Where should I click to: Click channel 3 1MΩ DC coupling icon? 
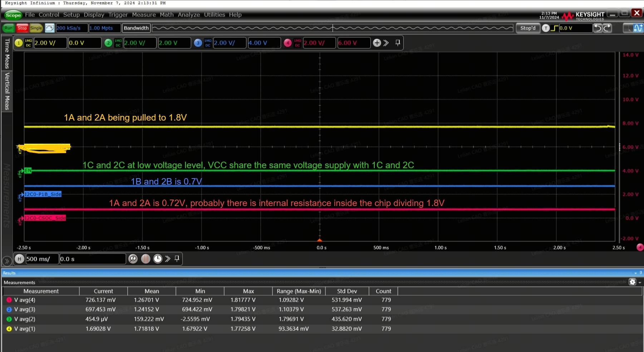[x=208, y=43]
